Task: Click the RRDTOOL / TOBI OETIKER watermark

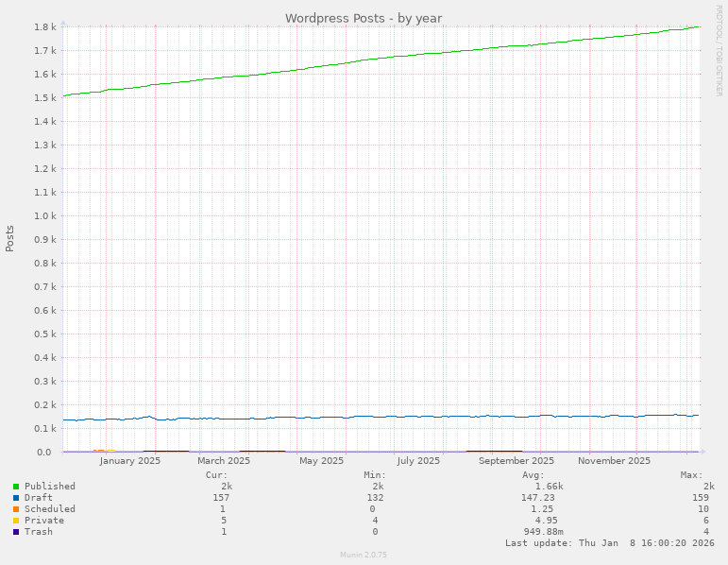Action: click(x=719, y=49)
